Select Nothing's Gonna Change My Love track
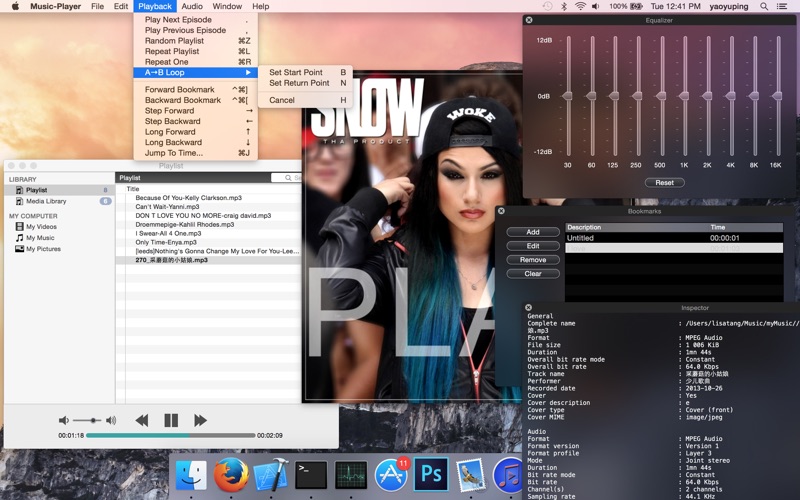Viewport: 800px width, 500px height. tap(209, 251)
